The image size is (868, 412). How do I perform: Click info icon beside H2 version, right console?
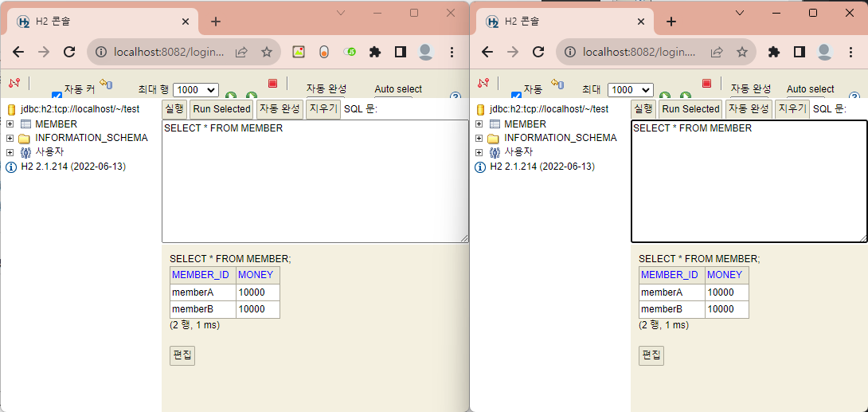[x=480, y=167]
